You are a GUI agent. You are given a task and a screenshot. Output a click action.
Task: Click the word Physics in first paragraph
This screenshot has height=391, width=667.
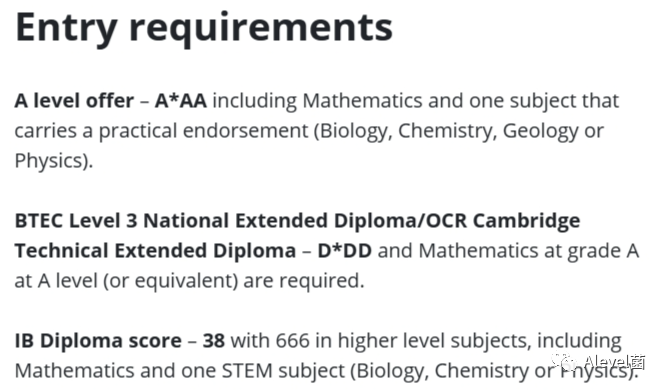(48, 161)
